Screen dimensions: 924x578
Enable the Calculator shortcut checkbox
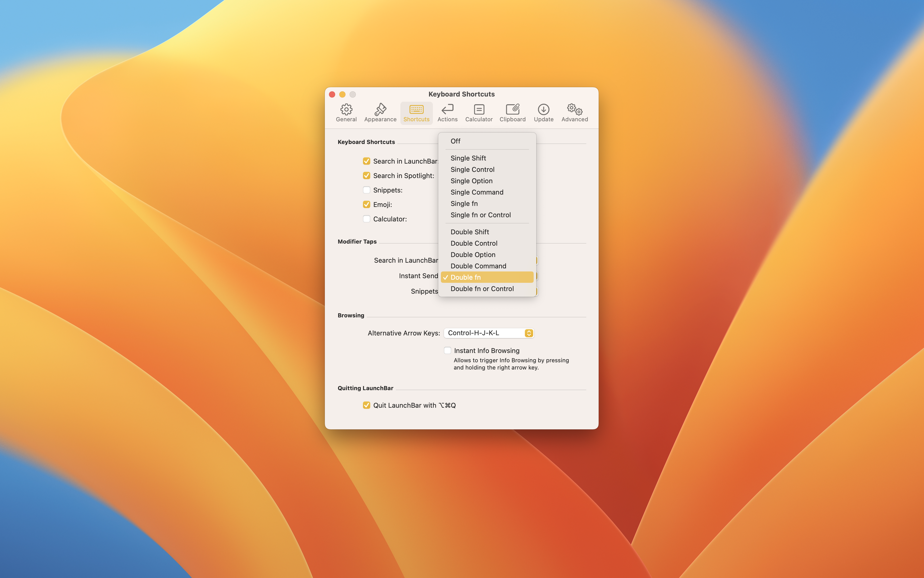[x=367, y=219]
